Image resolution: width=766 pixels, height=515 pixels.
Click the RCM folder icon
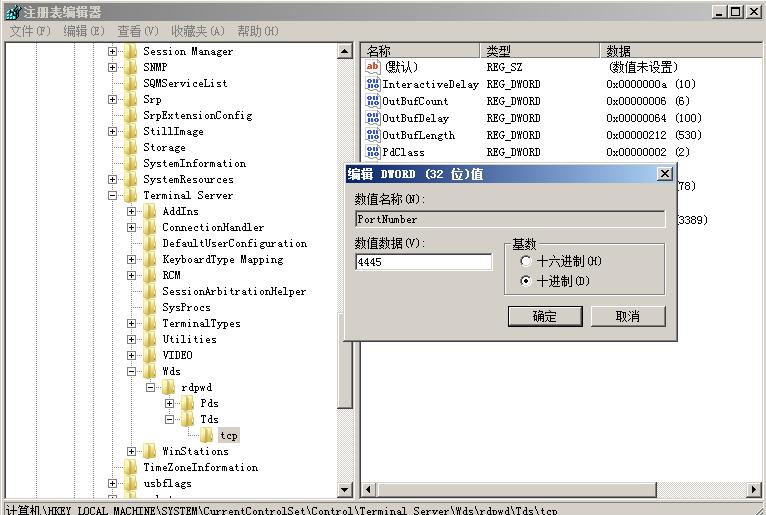pyautogui.click(x=149, y=276)
